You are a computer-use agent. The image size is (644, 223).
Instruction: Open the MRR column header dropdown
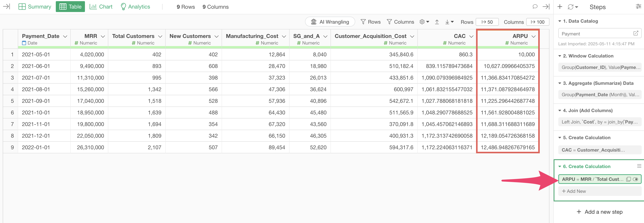point(103,36)
